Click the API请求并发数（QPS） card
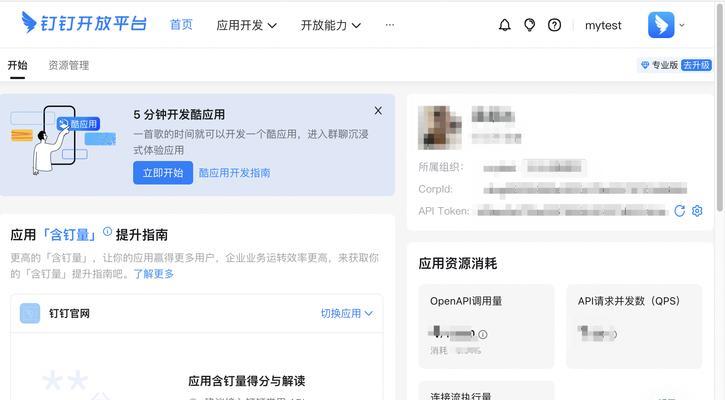Screen dimensions: 725x400 634,326
